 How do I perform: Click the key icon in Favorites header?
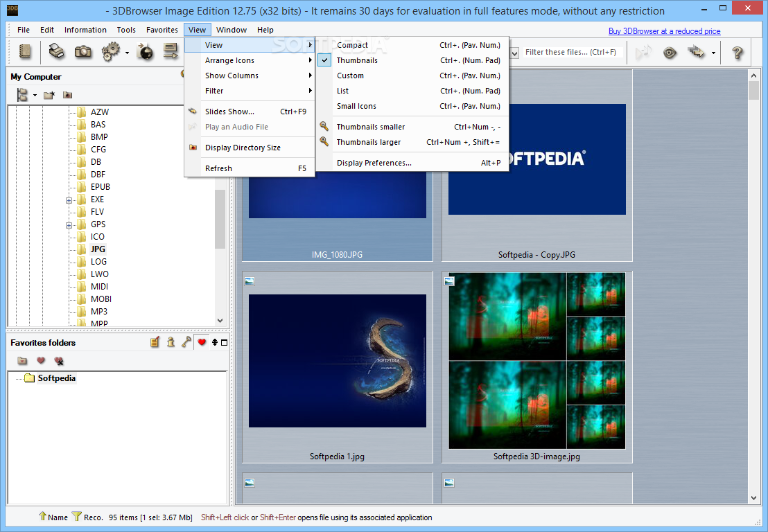[x=186, y=342]
